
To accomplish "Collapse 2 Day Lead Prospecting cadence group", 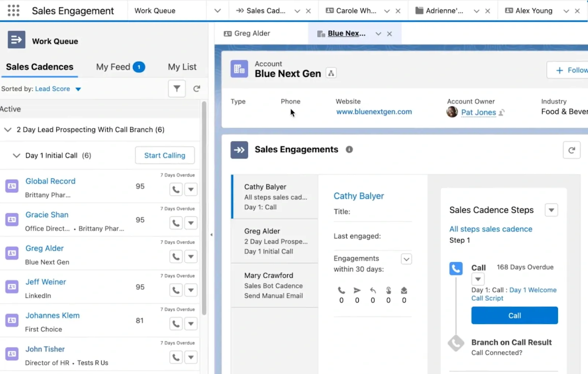I will pyautogui.click(x=8, y=129).
